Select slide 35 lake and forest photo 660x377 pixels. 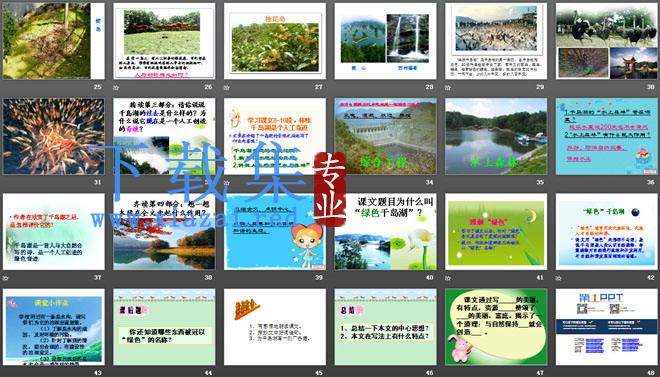(x=496, y=136)
